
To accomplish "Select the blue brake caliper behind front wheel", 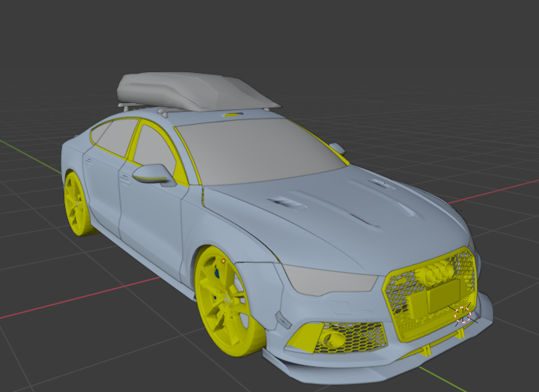I will pyautogui.click(x=217, y=274).
